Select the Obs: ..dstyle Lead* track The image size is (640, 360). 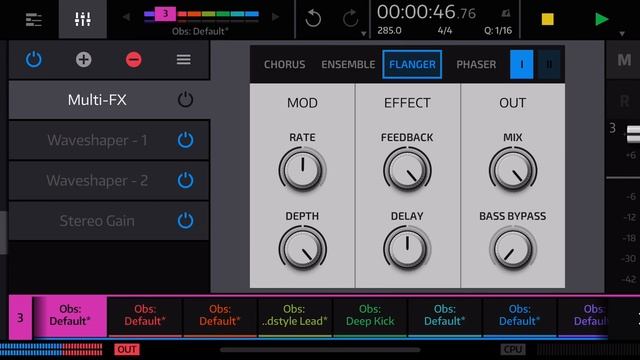(295, 315)
